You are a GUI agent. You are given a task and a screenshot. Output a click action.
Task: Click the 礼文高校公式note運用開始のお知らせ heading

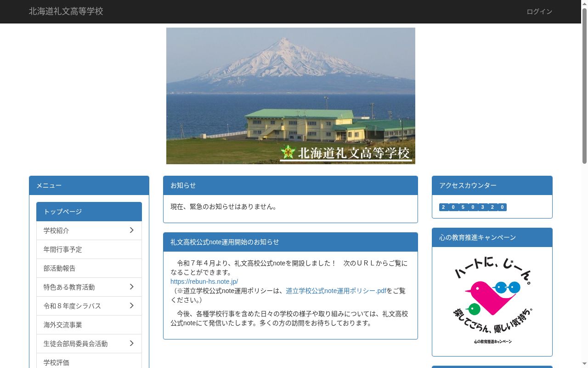pyautogui.click(x=290, y=242)
